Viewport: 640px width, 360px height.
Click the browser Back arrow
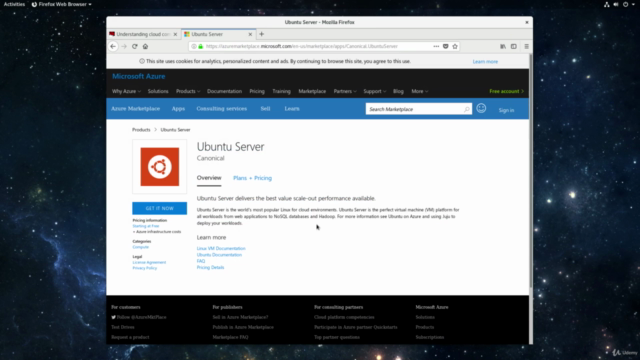click(113, 47)
